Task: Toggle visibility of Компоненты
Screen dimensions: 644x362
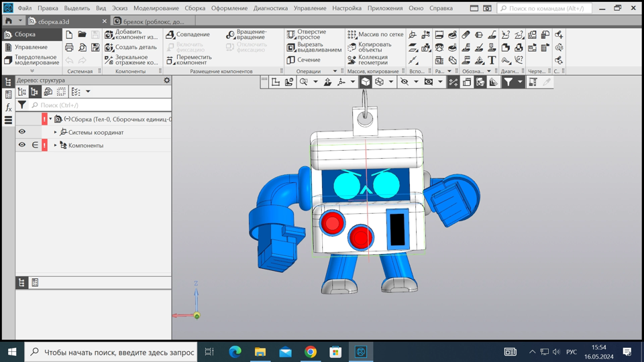Action: 21,145
